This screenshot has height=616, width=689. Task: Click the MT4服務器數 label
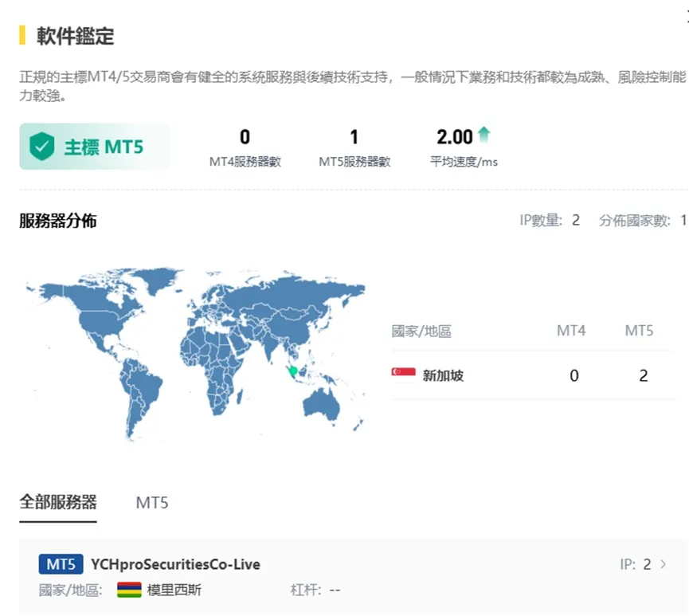tap(245, 162)
